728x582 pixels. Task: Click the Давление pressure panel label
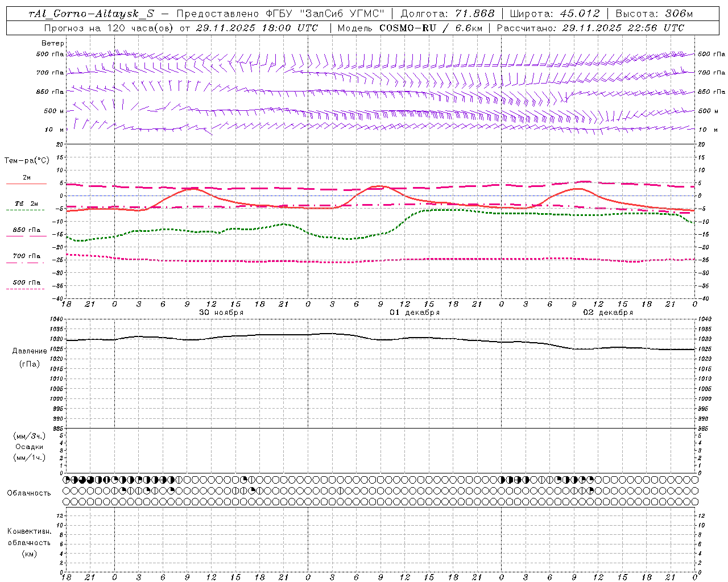click(x=30, y=351)
